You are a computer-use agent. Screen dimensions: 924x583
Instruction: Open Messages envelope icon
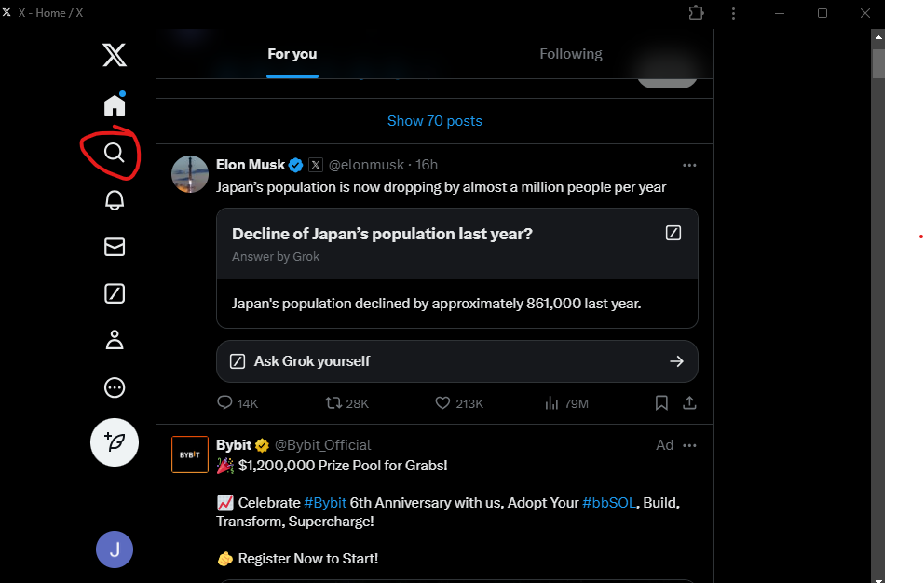[x=115, y=247]
